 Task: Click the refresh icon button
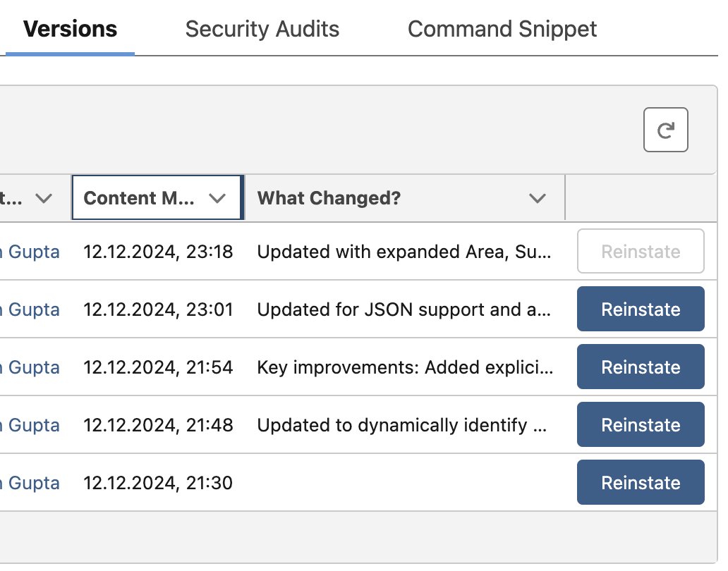click(665, 130)
